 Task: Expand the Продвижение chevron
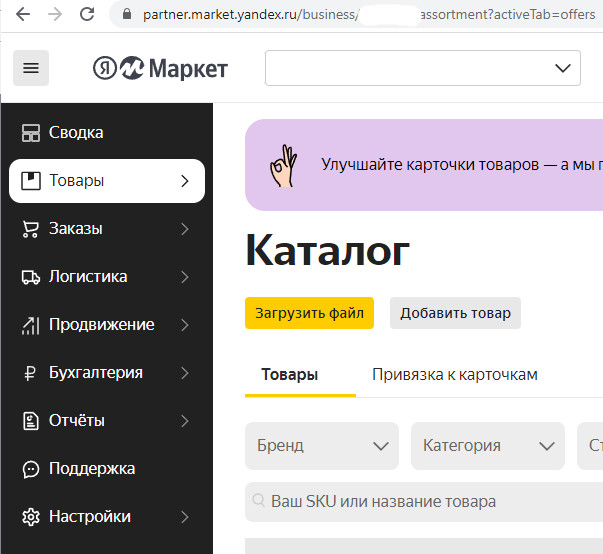click(185, 325)
